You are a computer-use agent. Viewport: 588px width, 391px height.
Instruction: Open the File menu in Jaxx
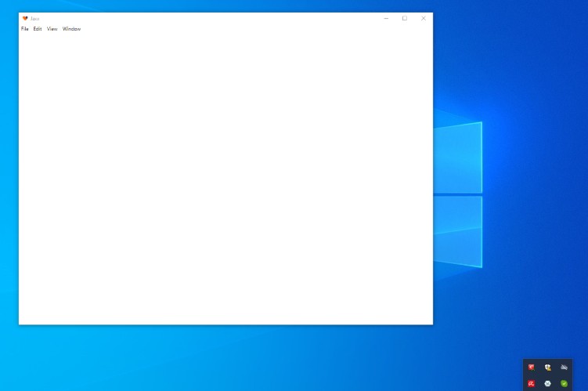coord(25,29)
